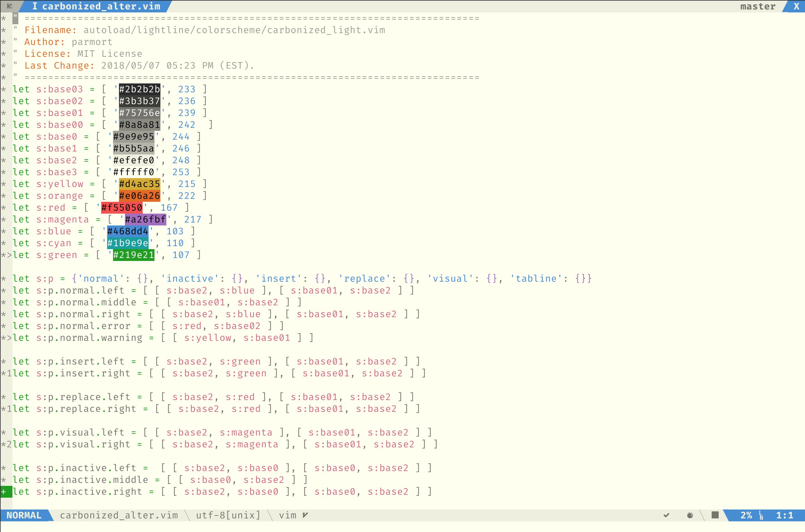Click the #f55050 red color highlight
Screen dimensions: 805x532
click(122, 208)
